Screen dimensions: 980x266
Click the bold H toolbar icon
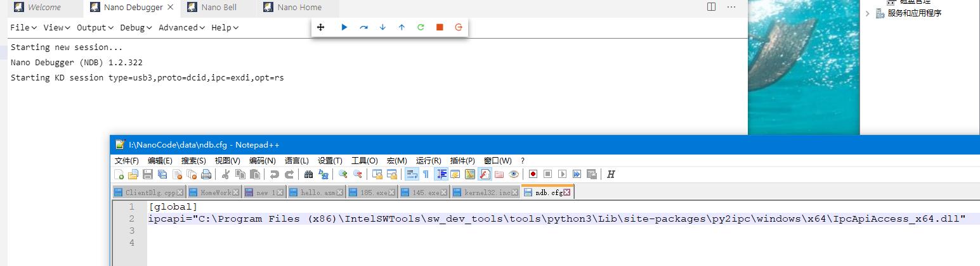611,174
